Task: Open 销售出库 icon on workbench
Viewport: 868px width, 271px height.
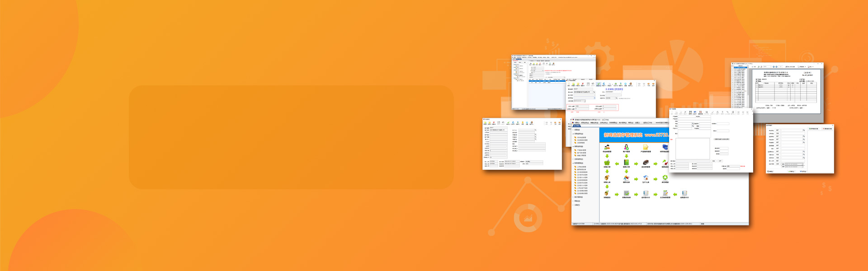Action: 626,178
